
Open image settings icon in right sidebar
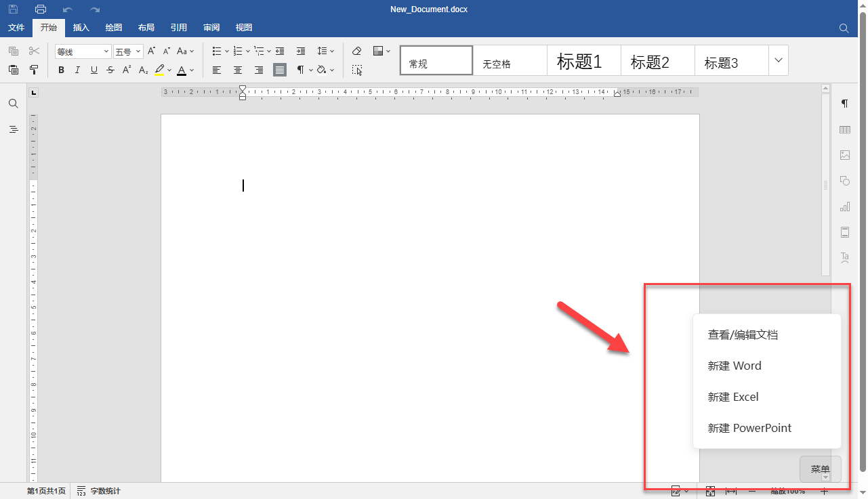[845, 155]
